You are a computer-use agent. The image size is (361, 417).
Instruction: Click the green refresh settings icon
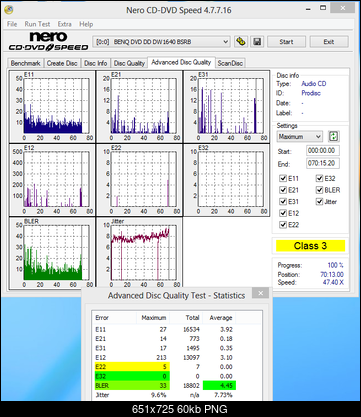[x=333, y=136]
